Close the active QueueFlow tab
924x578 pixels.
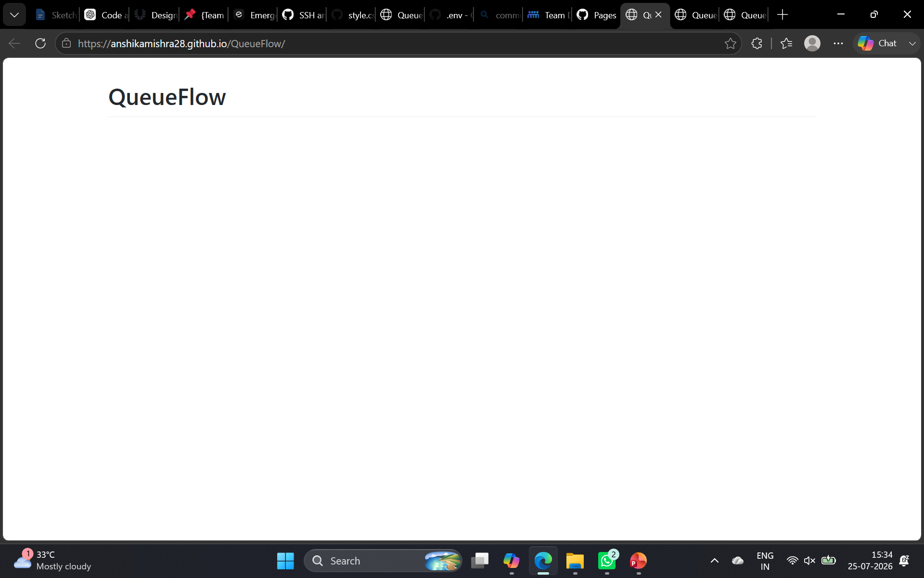pos(658,15)
